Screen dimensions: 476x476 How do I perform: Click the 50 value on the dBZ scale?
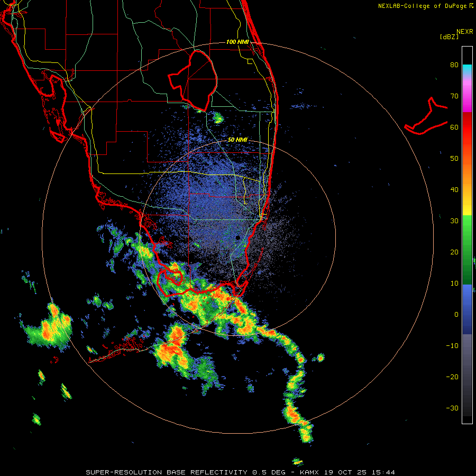click(454, 159)
